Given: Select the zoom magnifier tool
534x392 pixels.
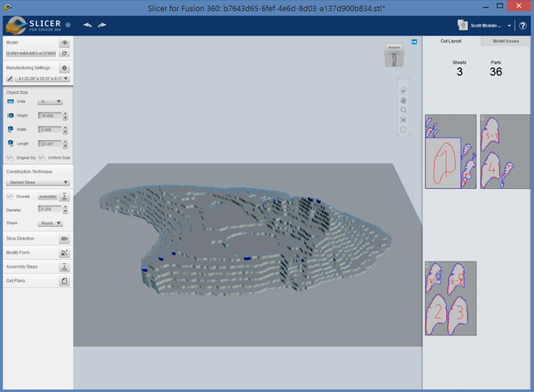Looking at the screenshot, I should click(404, 110).
